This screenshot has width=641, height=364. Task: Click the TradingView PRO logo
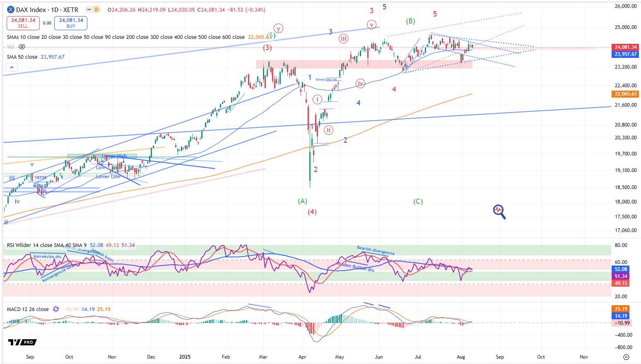pos(22,342)
